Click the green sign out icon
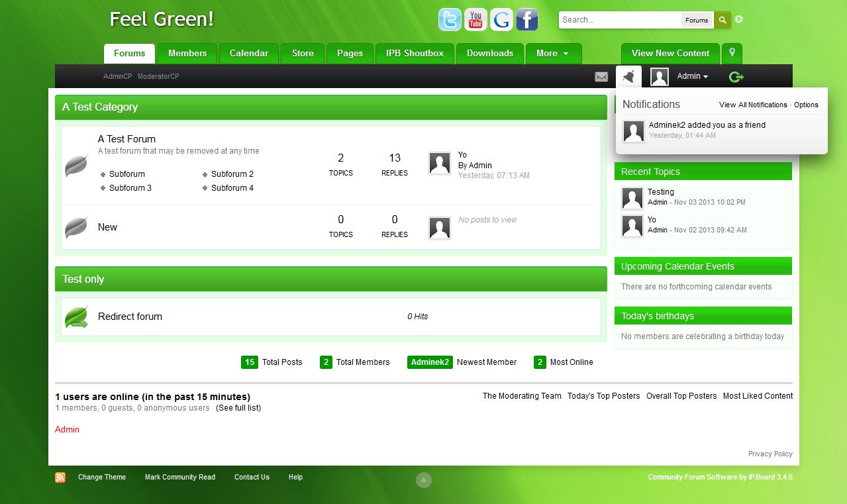847x504 pixels. tap(736, 77)
